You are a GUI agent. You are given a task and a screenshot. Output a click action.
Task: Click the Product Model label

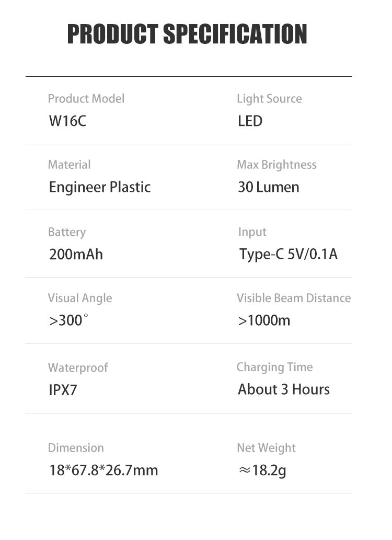86,99
